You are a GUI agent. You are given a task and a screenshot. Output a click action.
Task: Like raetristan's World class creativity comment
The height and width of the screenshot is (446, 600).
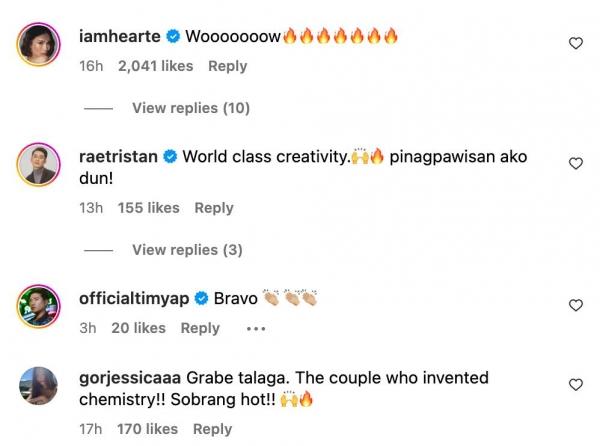click(x=575, y=163)
